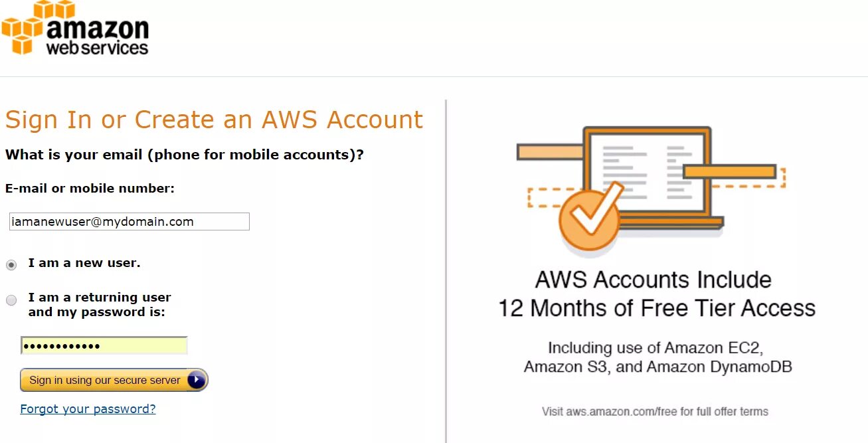Click into the password input field

pos(104,346)
